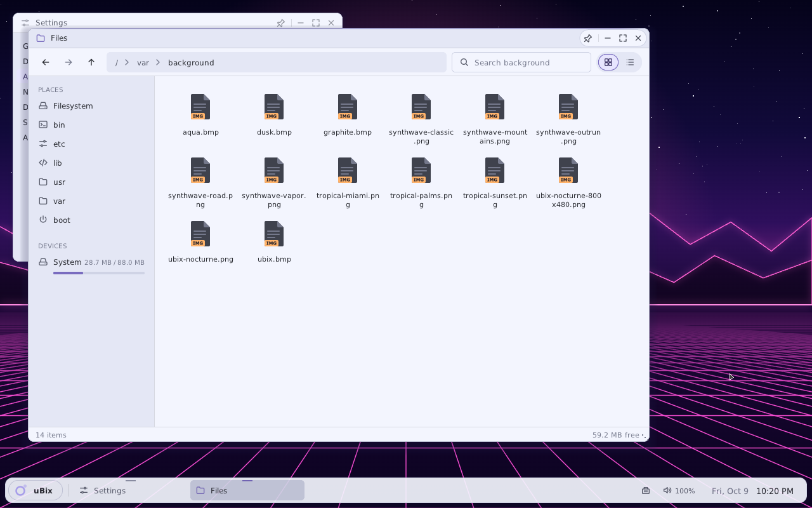Open usr in the Places sidebar
Screen dimensions: 812x508
[x=91, y=182]
